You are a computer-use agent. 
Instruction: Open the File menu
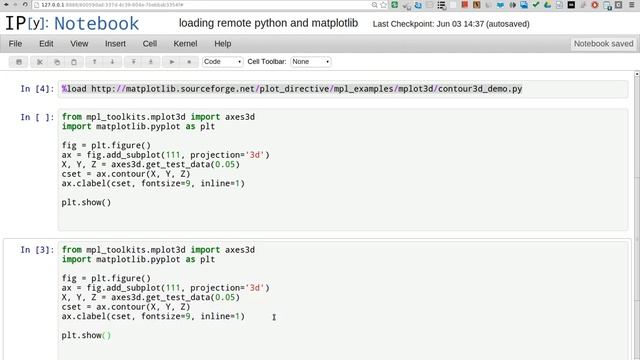pyautogui.click(x=15, y=44)
